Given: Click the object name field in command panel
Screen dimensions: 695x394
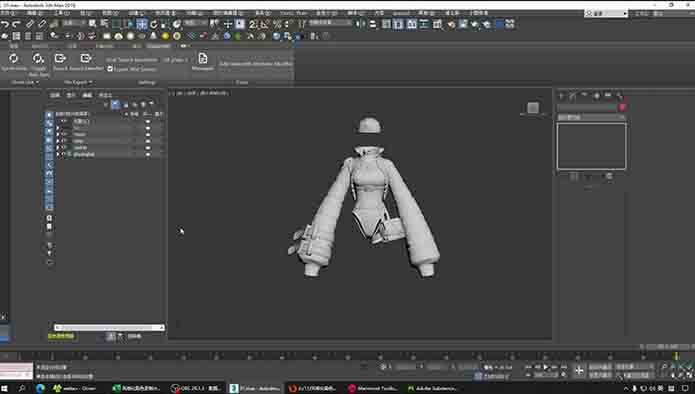Looking at the screenshot, I should pyautogui.click(x=587, y=107).
